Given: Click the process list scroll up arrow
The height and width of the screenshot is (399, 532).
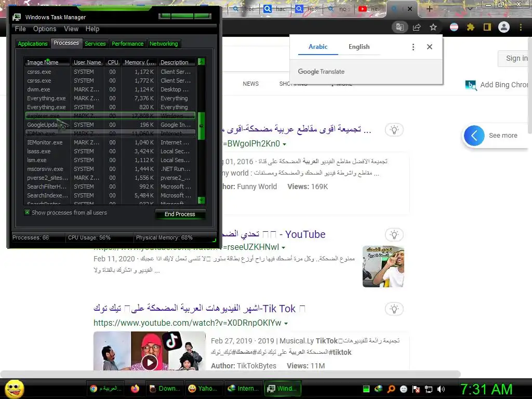Looking at the screenshot, I should pyautogui.click(x=201, y=62).
